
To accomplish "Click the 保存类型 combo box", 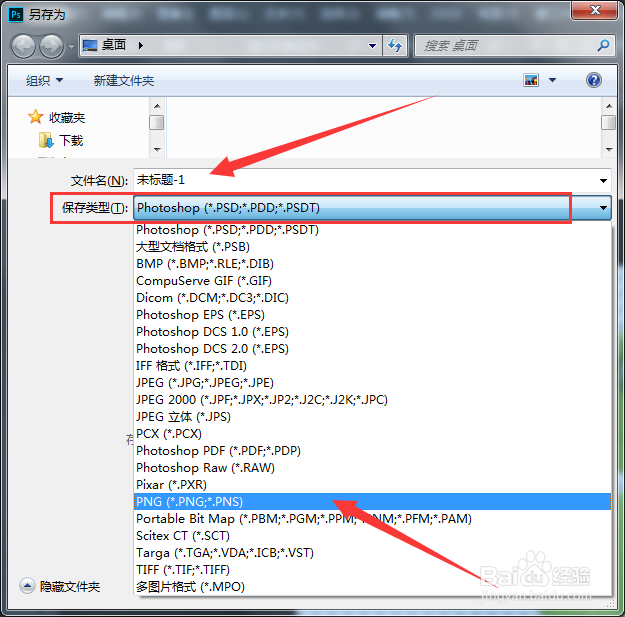I will pos(372,208).
